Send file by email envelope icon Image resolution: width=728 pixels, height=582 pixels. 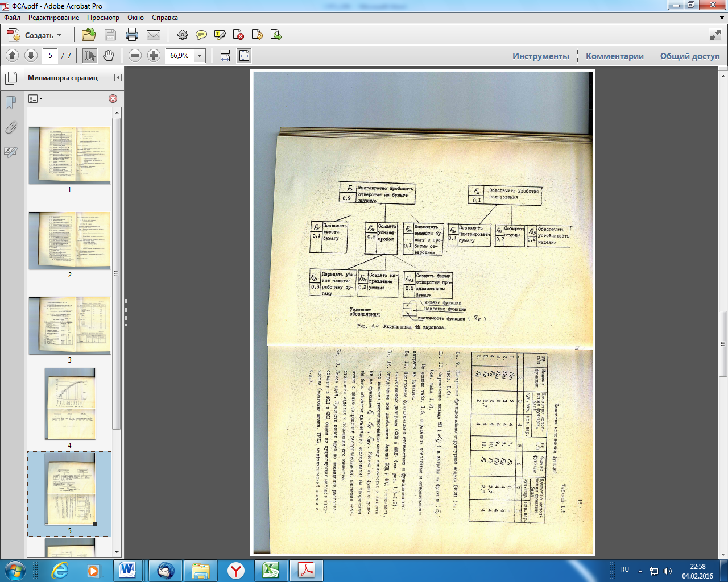coord(154,35)
